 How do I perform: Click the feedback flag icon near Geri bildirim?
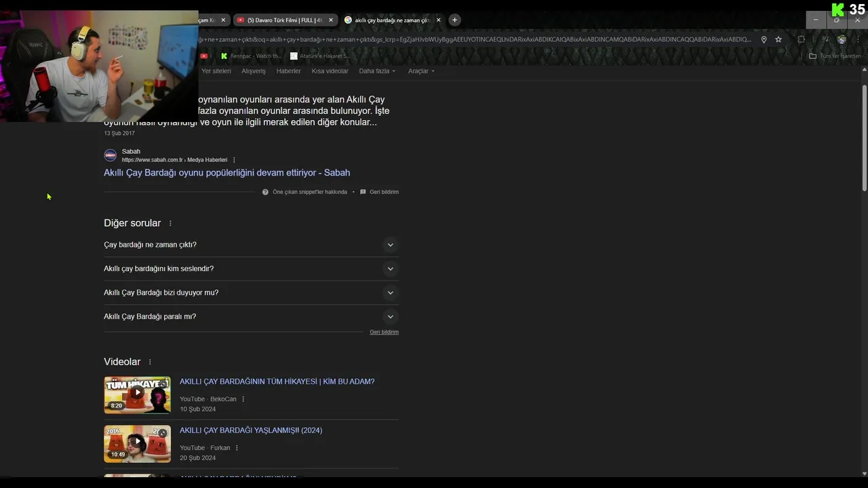point(363,192)
